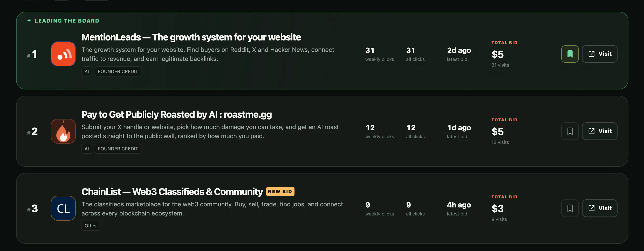Screen dimensions: 644x251
Task: Click the $3 total bid for ChainList
Action: 498,209
